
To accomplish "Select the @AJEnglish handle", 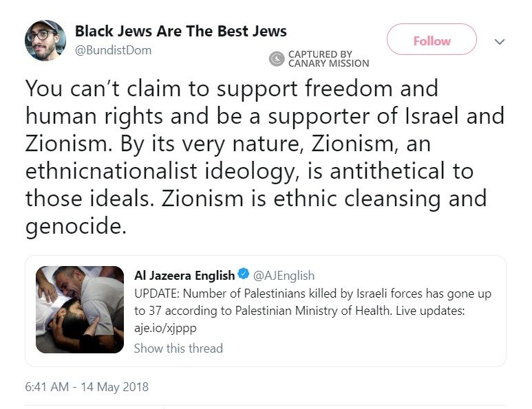I will pyautogui.click(x=284, y=275).
